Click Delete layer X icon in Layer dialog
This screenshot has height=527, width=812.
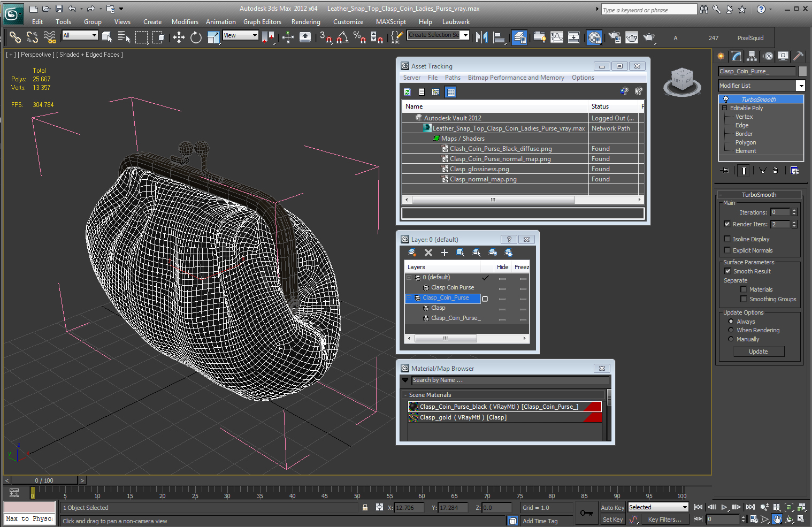428,253
